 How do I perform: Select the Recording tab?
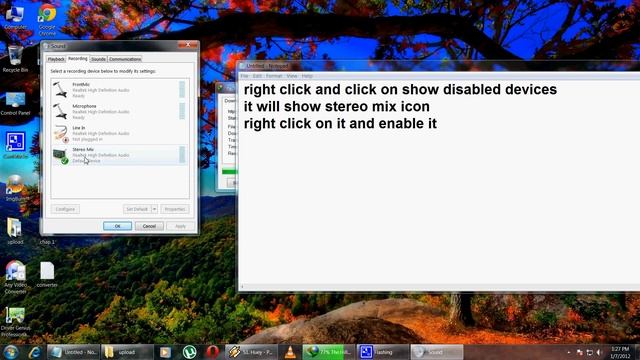tap(78, 59)
